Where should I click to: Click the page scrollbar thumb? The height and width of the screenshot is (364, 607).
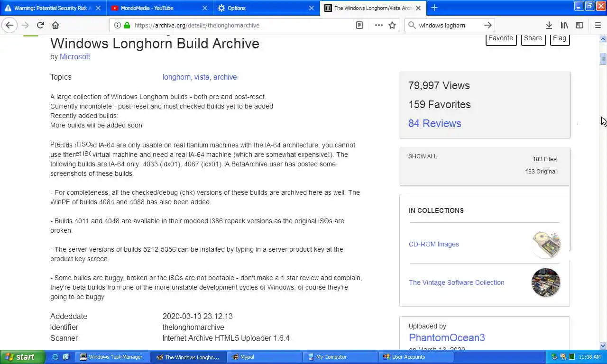click(x=603, y=59)
